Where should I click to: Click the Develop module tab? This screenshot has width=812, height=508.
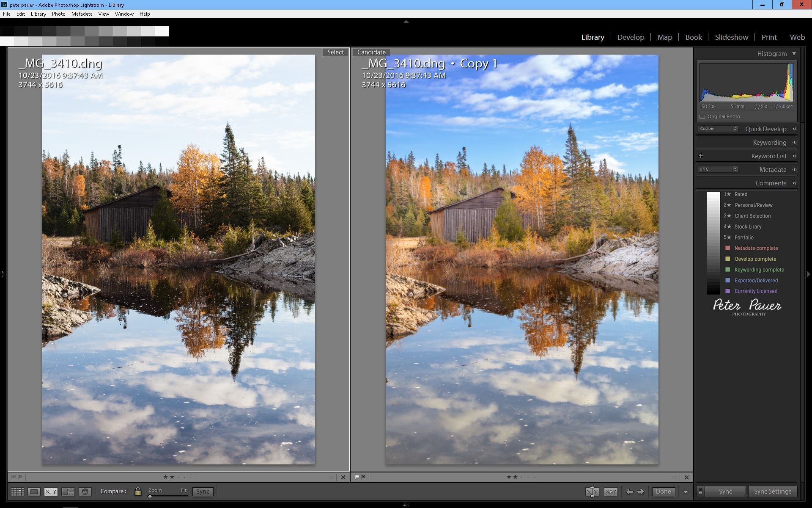[631, 37]
